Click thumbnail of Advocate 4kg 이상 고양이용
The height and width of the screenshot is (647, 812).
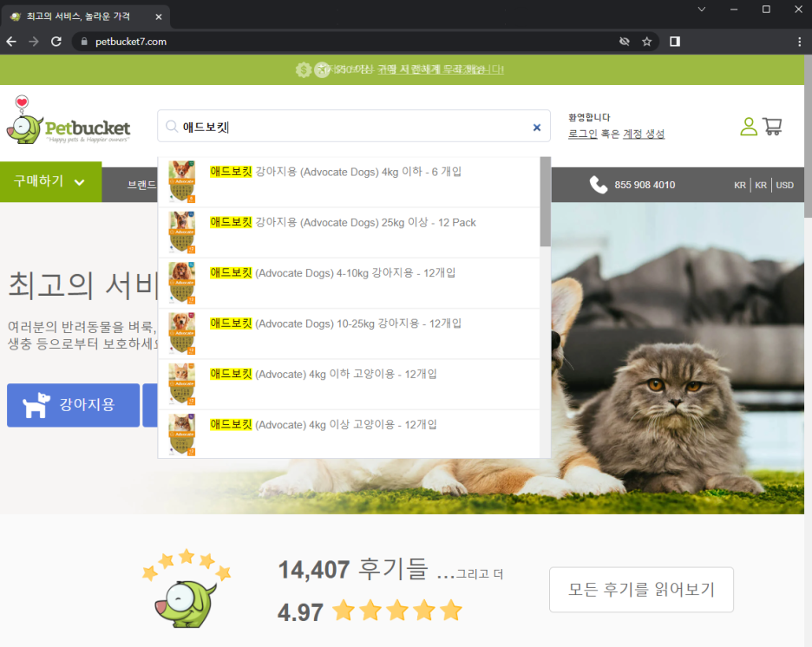pyautogui.click(x=182, y=435)
